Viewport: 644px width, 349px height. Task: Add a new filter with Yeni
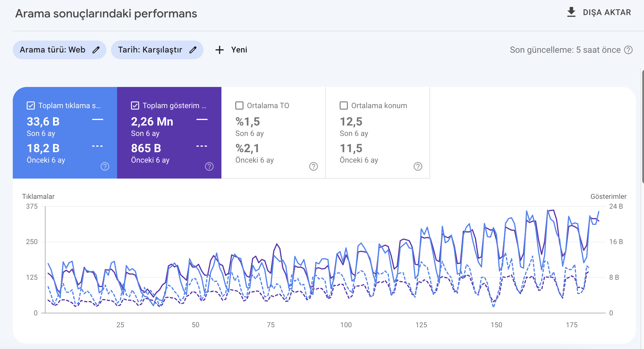coord(231,50)
